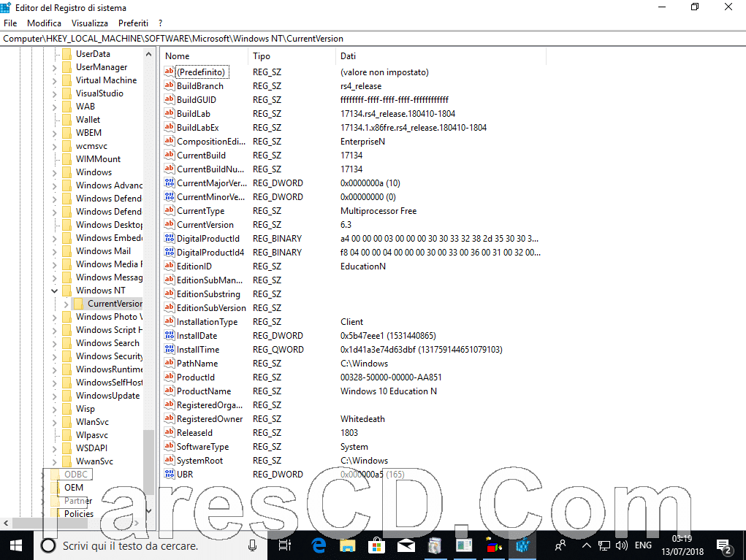Select the ProductId value name
Screen dimensions: 746x560
pyautogui.click(x=196, y=377)
